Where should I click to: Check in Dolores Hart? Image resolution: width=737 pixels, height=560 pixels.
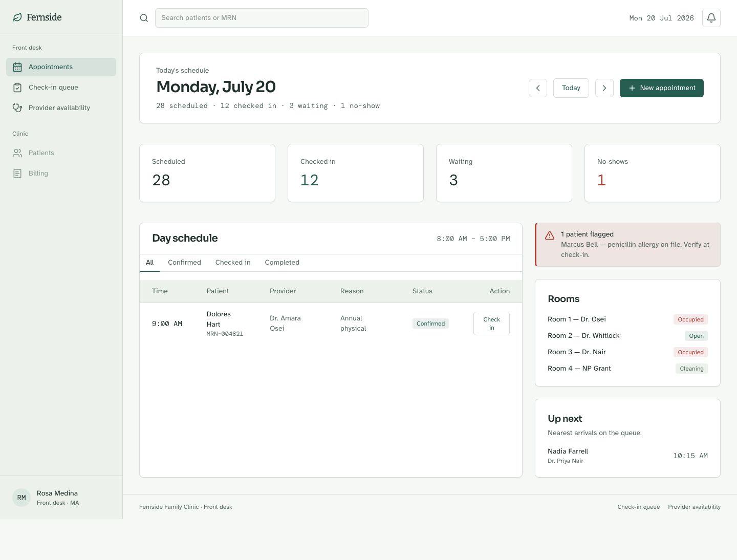[x=491, y=324]
